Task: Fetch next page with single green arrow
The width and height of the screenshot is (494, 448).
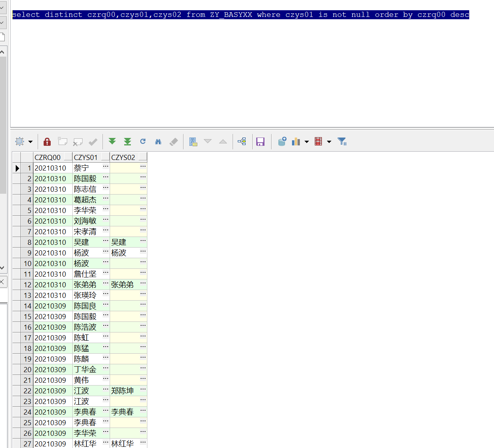Action: [x=112, y=141]
